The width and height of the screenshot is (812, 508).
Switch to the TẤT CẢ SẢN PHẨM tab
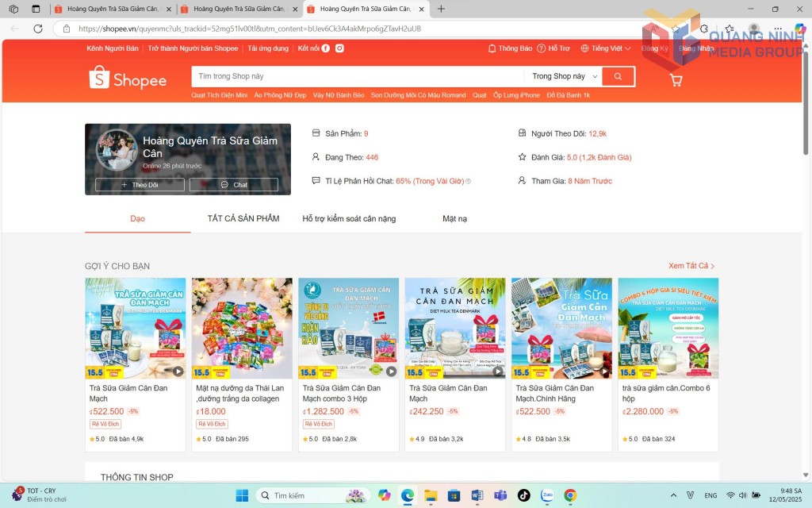243,218
